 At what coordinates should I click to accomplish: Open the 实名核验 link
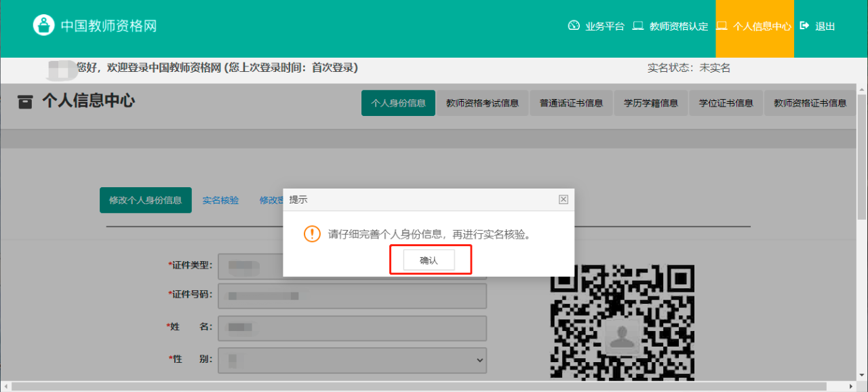[x=220, y=200]
